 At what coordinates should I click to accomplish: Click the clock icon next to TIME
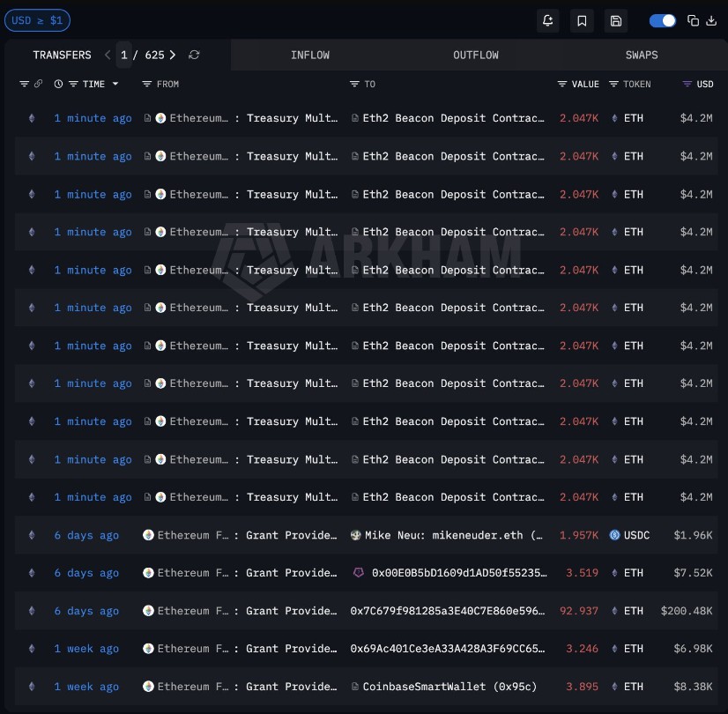[x=57, y=84]
